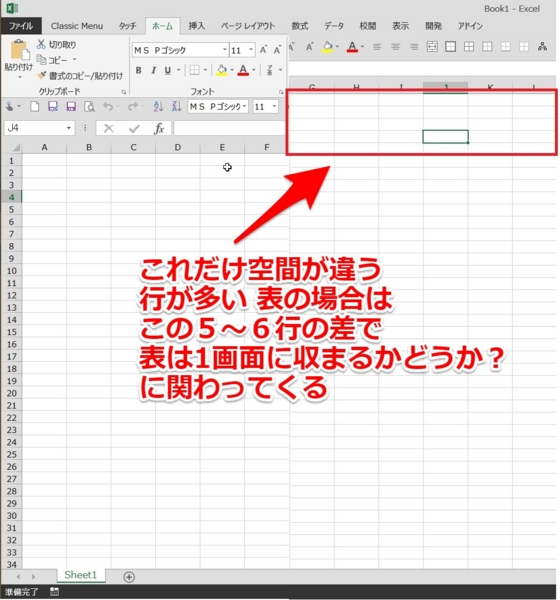Open Insert Function via the fx icon
The image size is (560, 600).
[159, 129]
